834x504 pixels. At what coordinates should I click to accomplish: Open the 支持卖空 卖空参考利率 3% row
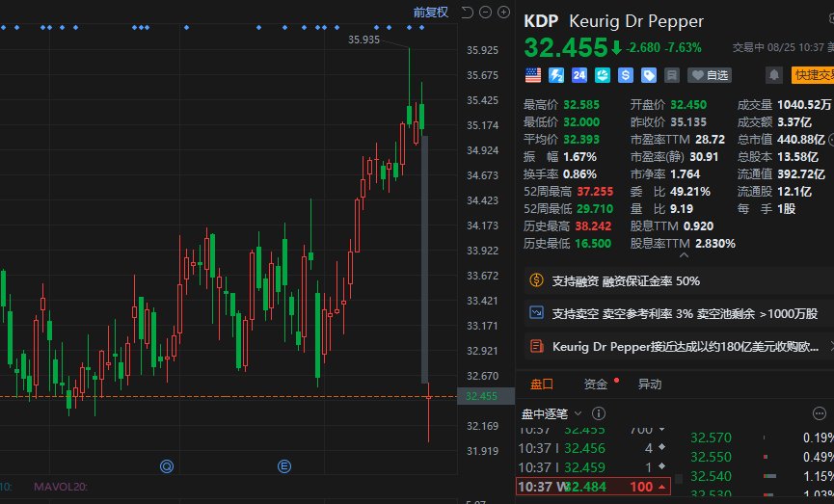click(x=679, y=313)
